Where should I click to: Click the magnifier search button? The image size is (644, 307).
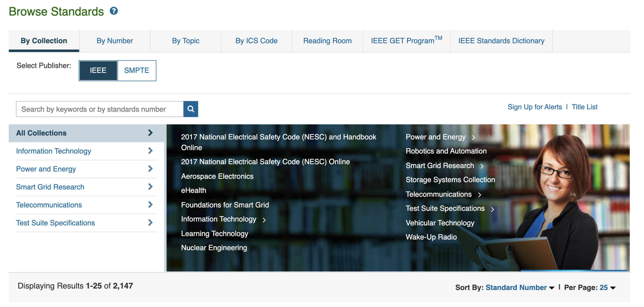(x=191, y=109)
